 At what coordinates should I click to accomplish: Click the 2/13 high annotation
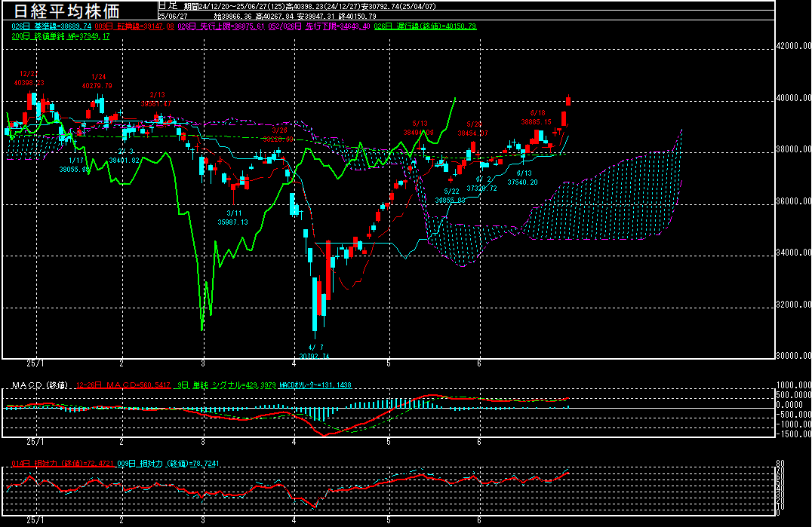[156, 100]
